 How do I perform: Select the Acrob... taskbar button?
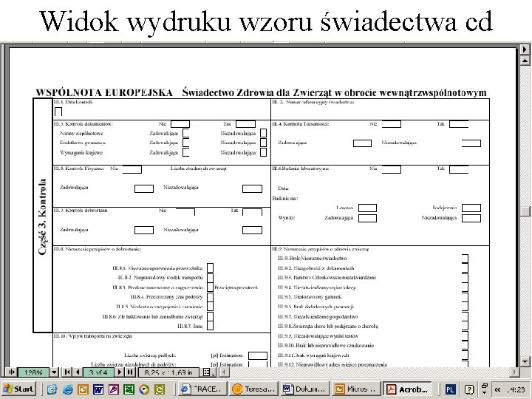[x=407, y=389]
